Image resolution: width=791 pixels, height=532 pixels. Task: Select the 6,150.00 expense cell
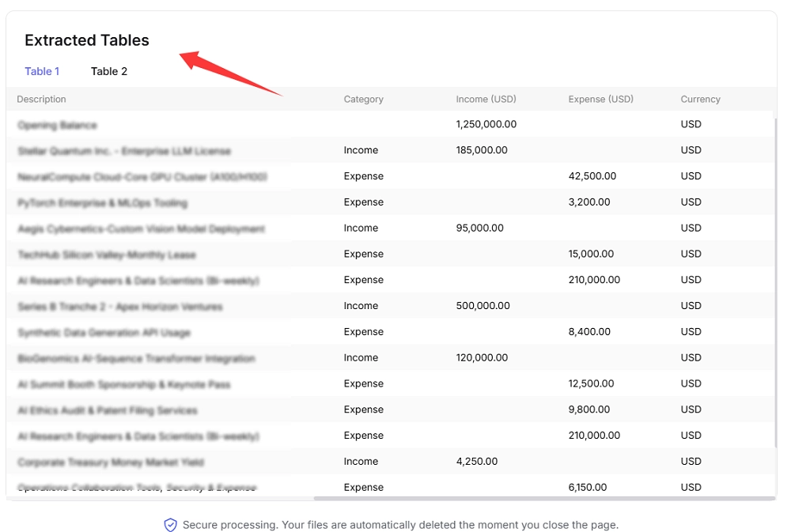click(x=588, y=487)
